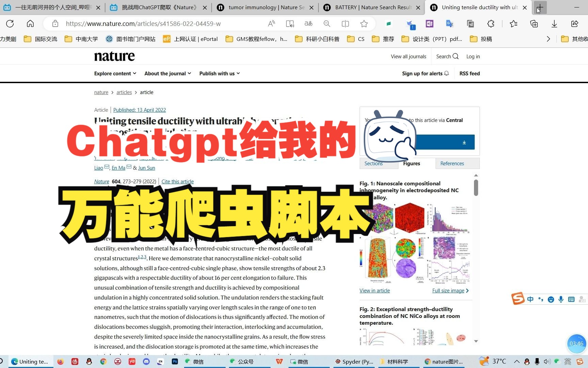Click the nature logo
Viewport: 588px width, 368px height.
click(114, 56)
